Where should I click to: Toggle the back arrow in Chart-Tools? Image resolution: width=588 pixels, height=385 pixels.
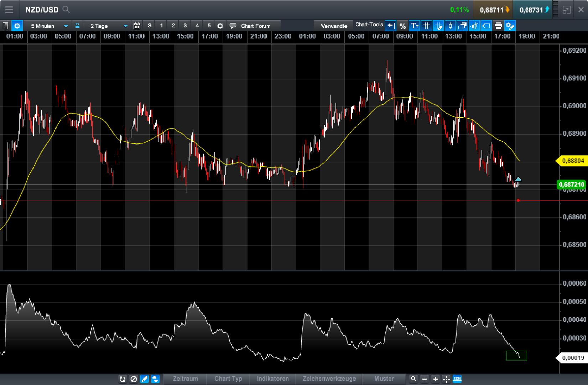[391, 25]
